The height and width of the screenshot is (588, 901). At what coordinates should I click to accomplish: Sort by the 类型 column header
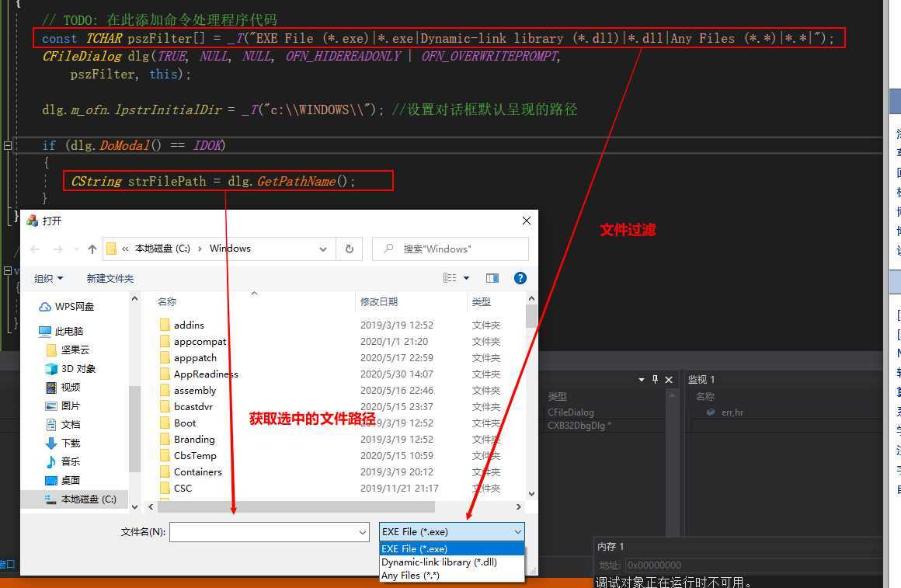pos(481,301)
